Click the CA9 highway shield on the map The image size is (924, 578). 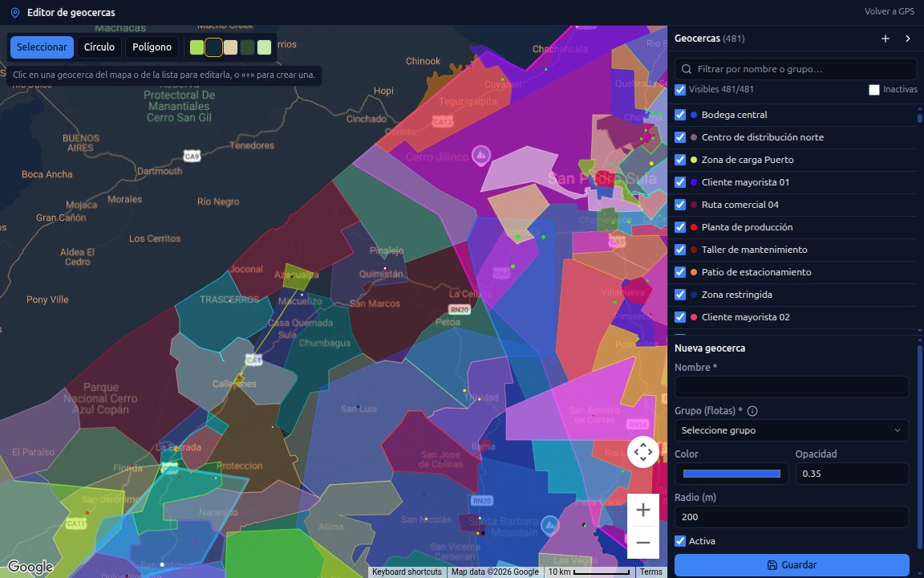(x=192, y=157)
